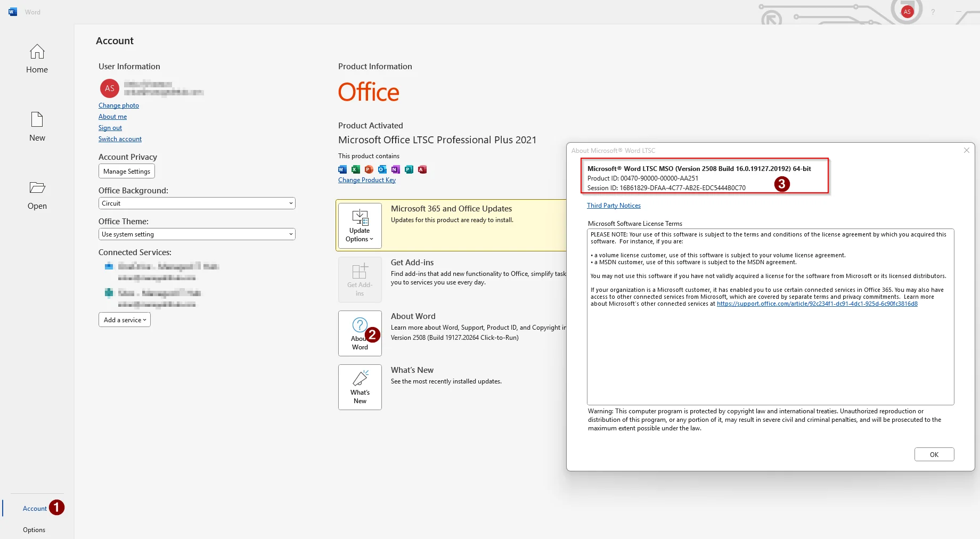This screenshot has height=539, width=980.
Task: Open the Home page in sidebar
Action: coord(37,59)
